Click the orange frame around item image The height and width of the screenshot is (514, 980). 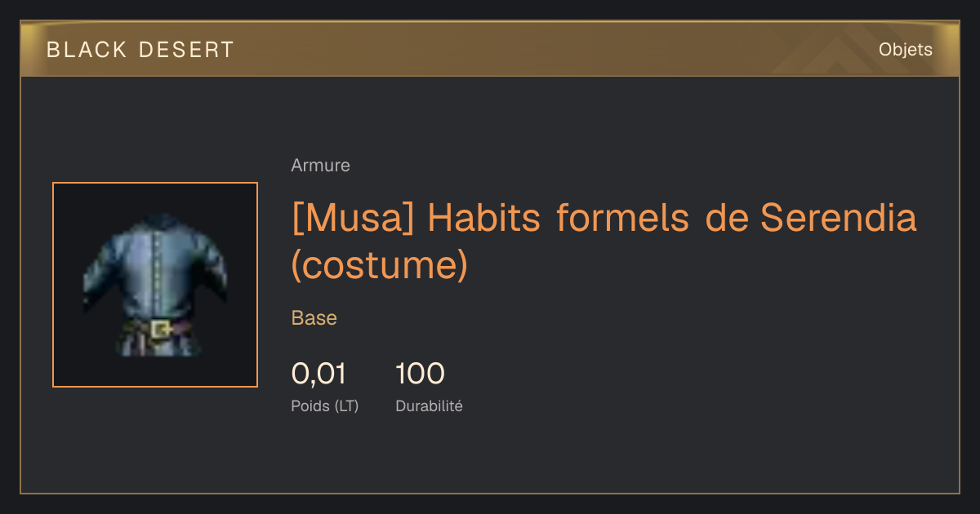[155, 285]
